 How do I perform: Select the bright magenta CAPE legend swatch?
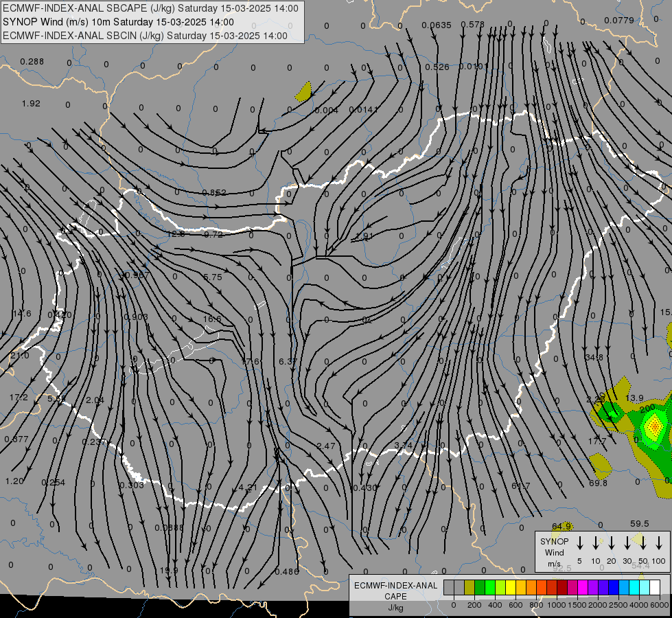[583, 588]
